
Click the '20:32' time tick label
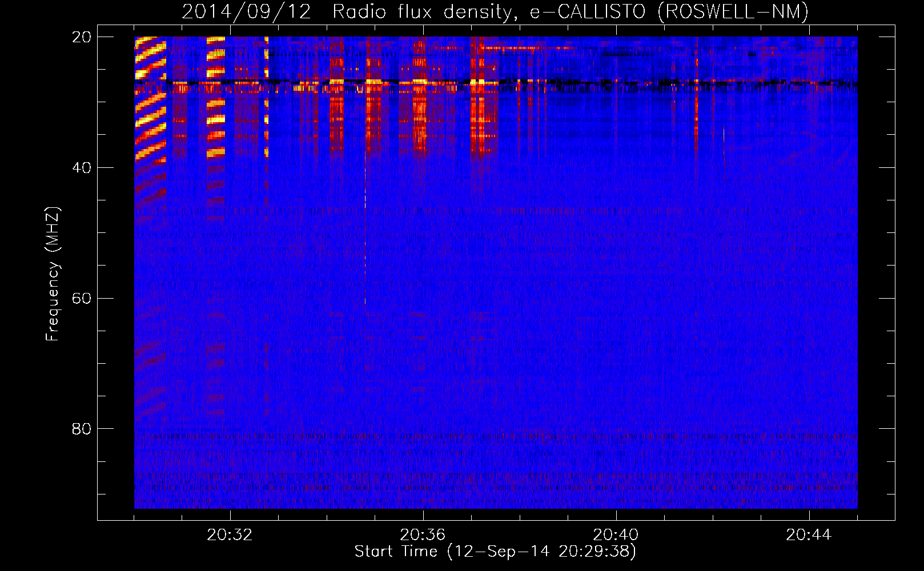pos(230,535)
